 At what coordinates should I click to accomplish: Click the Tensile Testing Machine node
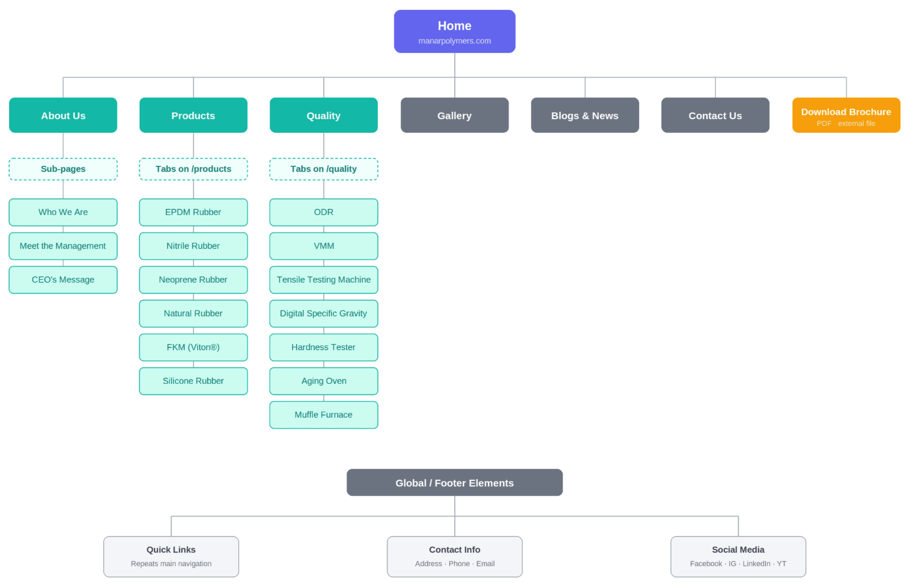324,280
